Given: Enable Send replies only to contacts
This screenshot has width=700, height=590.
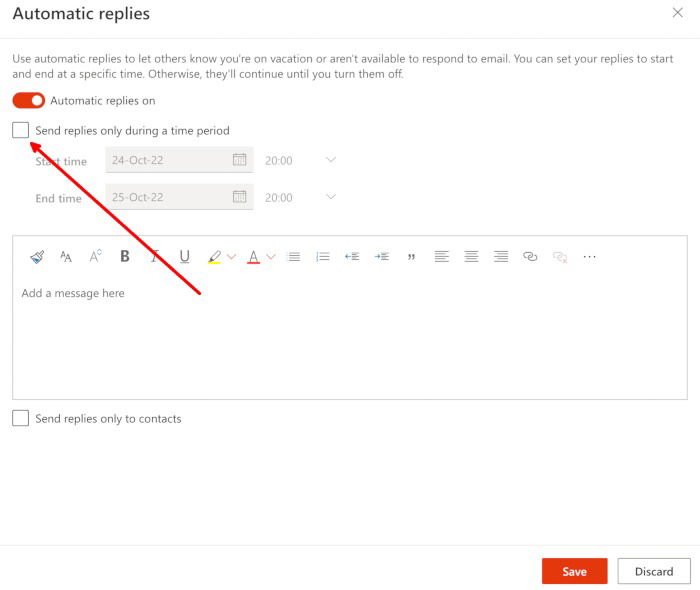Looking at the screenshot, I should pyautogui.click(x=21, y=418).
